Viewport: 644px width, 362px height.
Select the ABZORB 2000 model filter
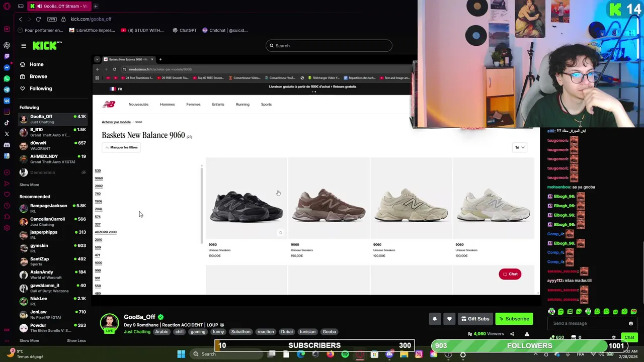click(106, 232)
